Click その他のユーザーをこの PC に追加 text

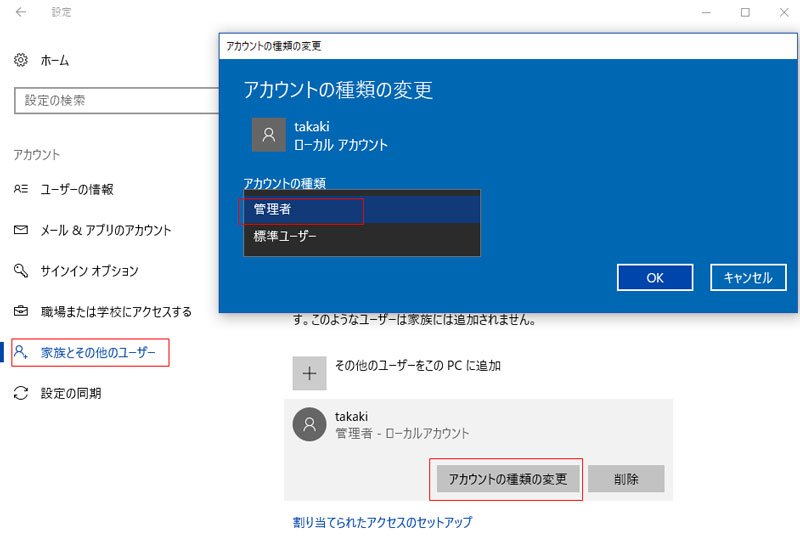(x=417, y=365)
